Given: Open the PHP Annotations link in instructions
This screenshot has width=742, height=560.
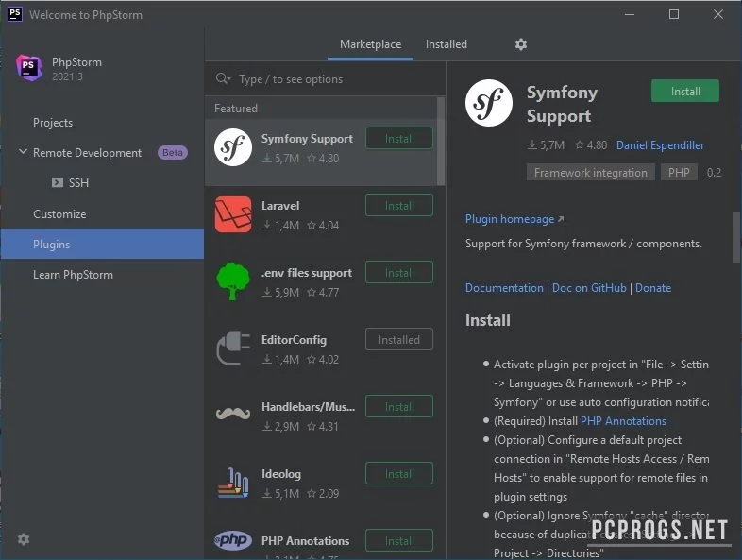Looking at the screenshot, I should click(x=623, y=421).
